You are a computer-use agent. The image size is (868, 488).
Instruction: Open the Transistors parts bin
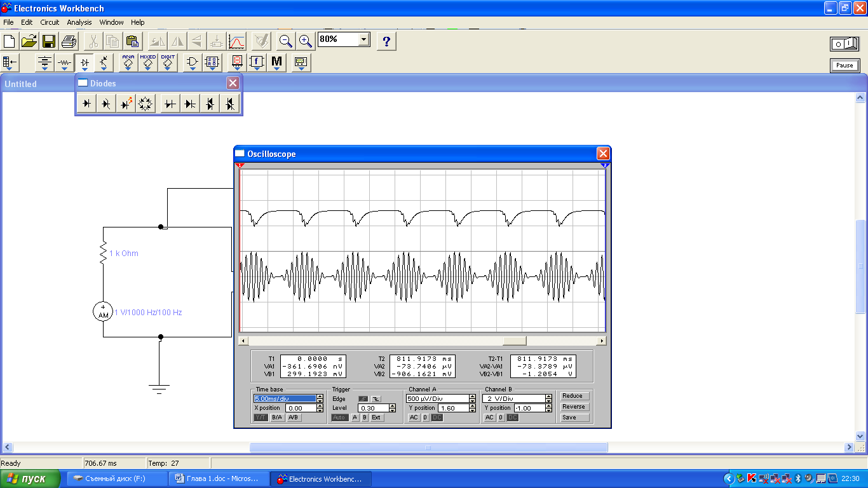click(x=104, y=62)
